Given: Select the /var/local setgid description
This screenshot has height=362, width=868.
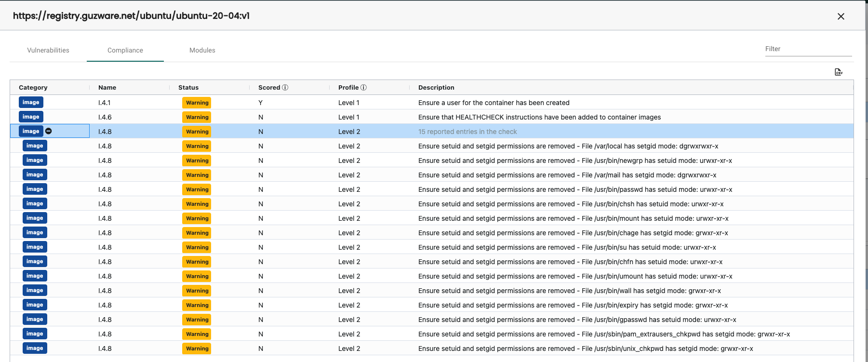Looking at the screenshot, I should pyautogui.click(x=568, y=146).
